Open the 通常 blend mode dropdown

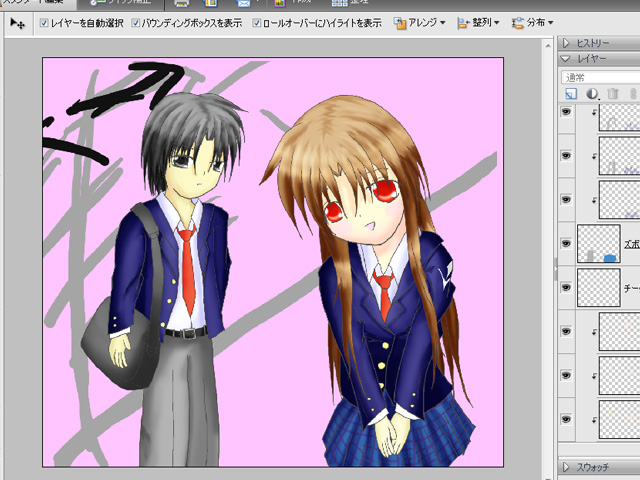pyautogui.click(x=600, y=77)
